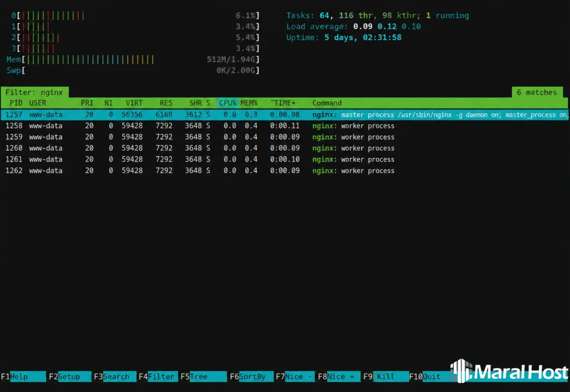Sort by S state column header

[x=208, y=103]
